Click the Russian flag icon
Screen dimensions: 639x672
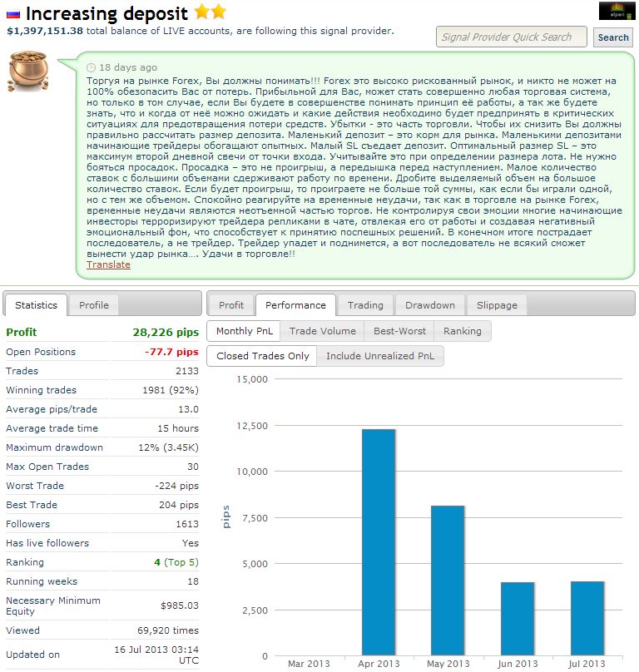13,15
